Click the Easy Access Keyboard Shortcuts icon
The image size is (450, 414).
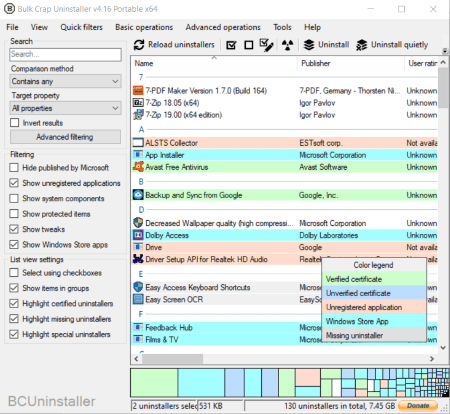[x=138, y=287]
